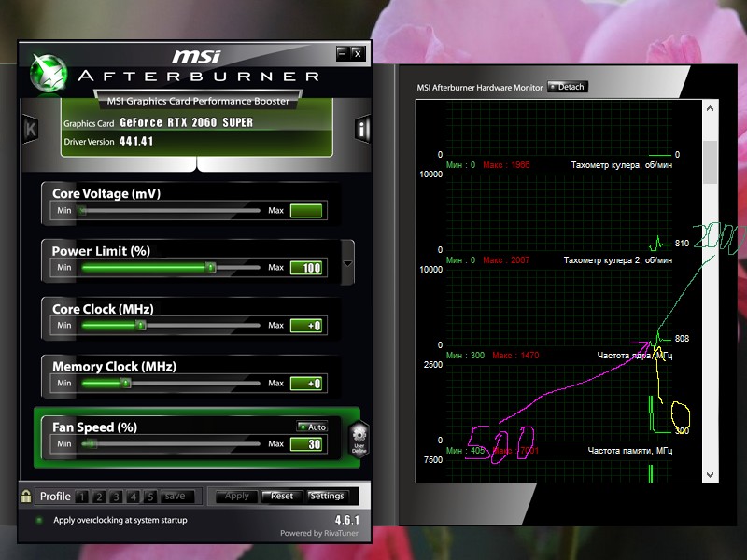Detach the Hardware Monitor window
The image size is (747, 560).
click(568, 87)
